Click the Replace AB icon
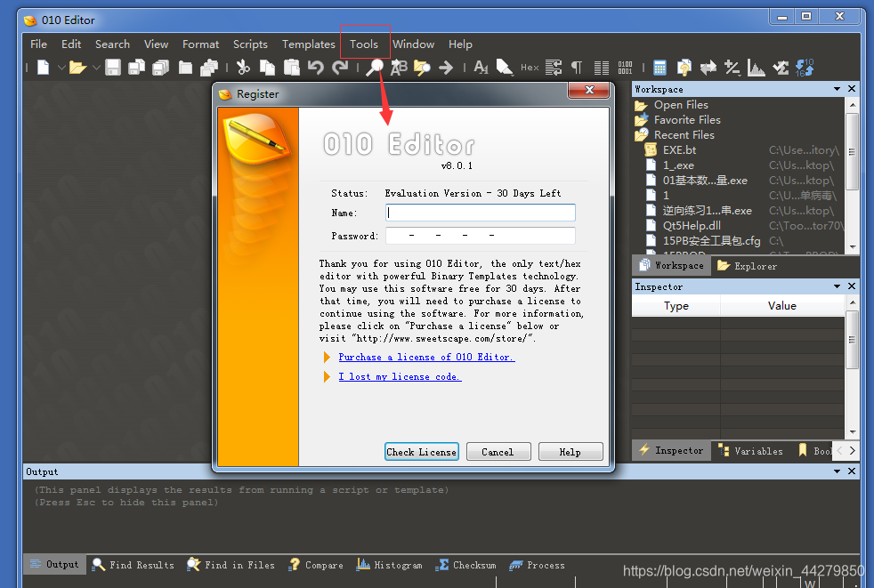Screen dimensions: 874x588 (399, 68)
